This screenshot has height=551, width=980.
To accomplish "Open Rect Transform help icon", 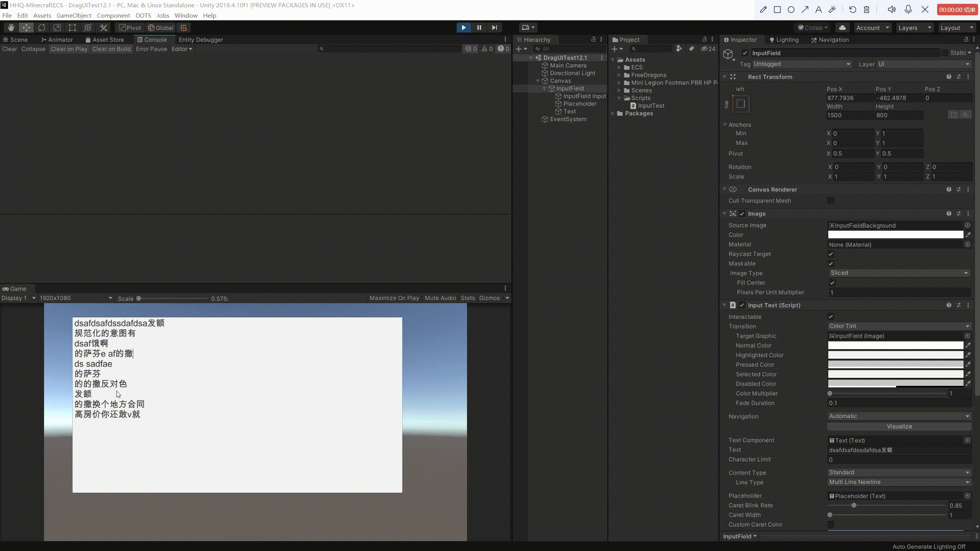I will (949, 77).
